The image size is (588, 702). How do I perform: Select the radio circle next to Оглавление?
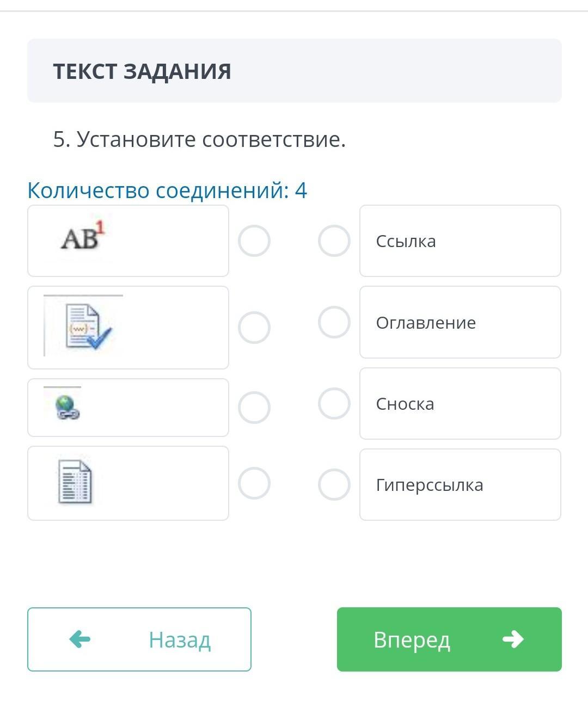(334, 322)
